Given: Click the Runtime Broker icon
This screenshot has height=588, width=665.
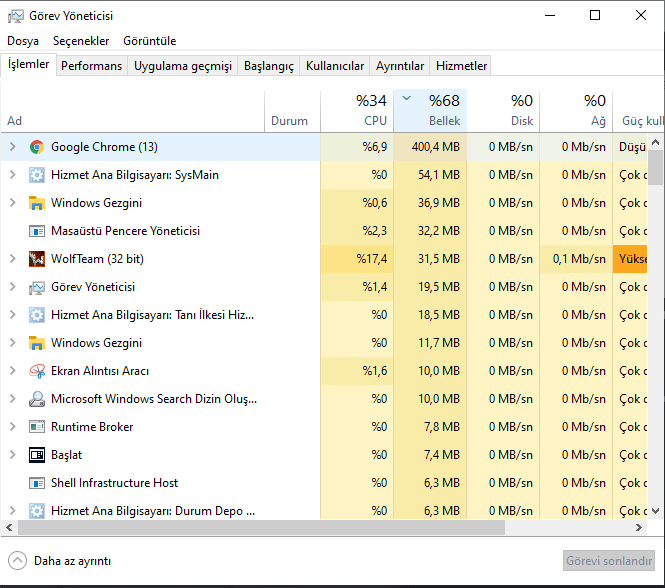Looking at the screenshot, I should 37,427.
